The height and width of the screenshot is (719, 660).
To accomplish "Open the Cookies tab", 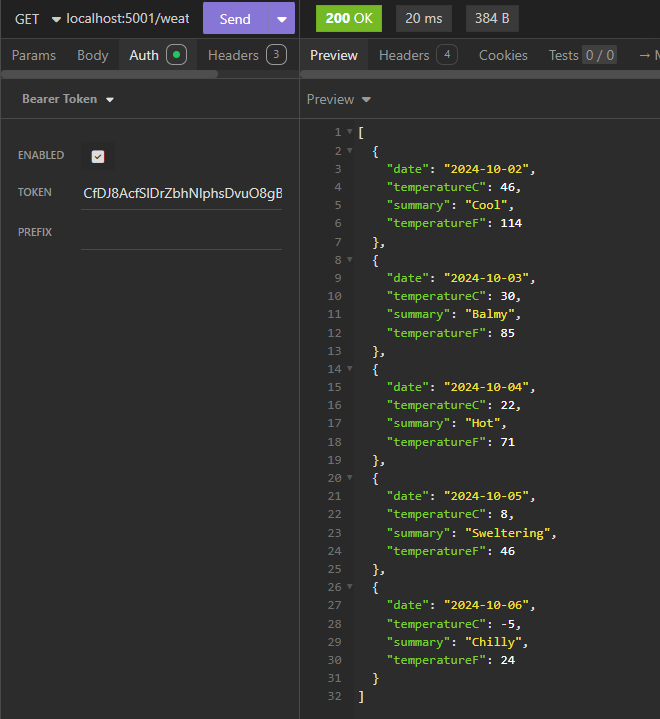I will pyautogui.click(x=503, y=55).
